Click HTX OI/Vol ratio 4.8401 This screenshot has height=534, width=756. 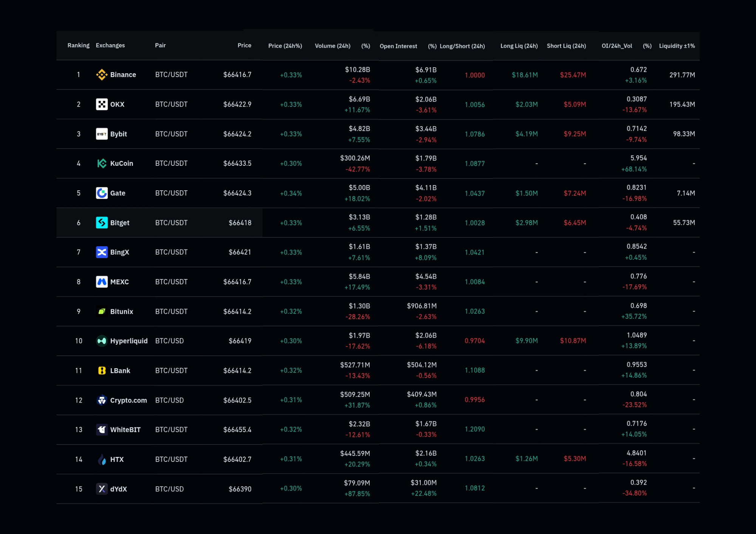[x=637, y=453]
